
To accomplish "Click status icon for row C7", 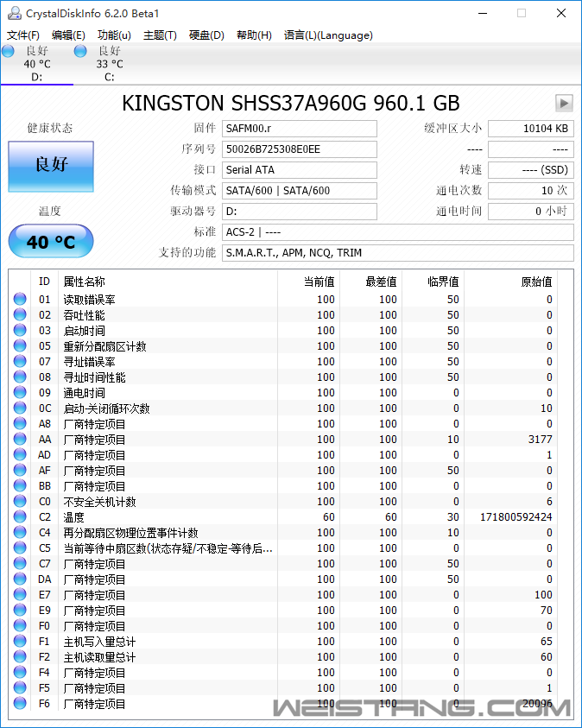I will (x=20, y=564).
